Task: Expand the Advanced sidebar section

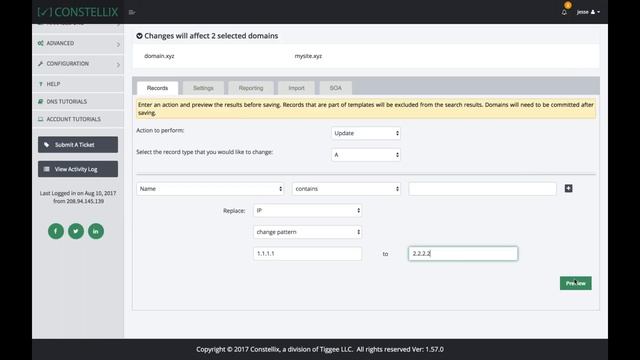Action: (78, 43)
